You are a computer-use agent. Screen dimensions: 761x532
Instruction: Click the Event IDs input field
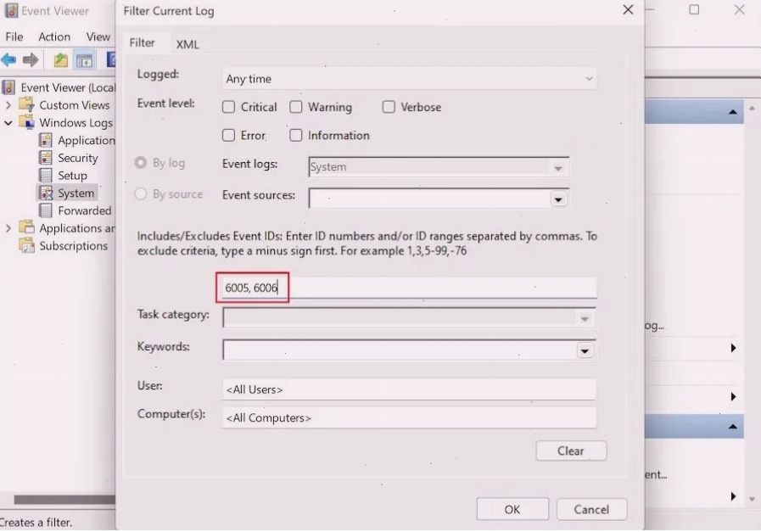[409, 288]
